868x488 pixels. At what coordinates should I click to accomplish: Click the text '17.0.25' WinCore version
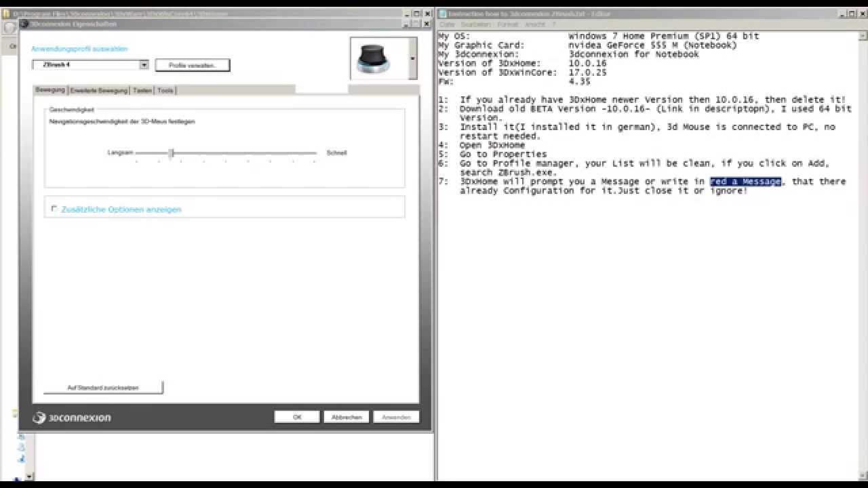[587, 73]
